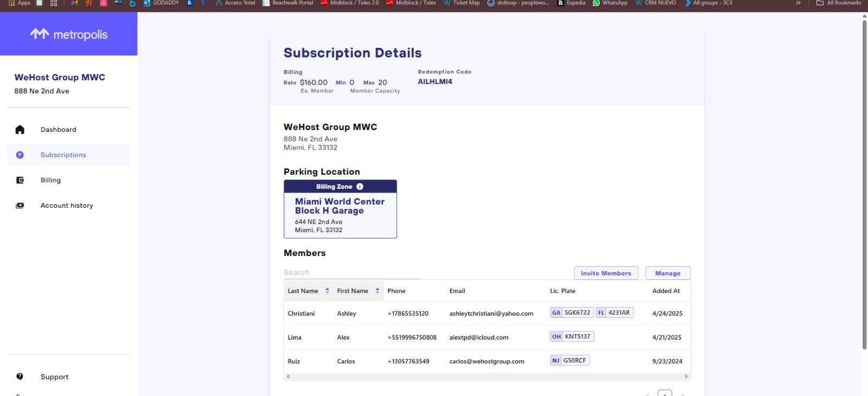Open the Apps grid in the bookmarks bar

(19, 3)
